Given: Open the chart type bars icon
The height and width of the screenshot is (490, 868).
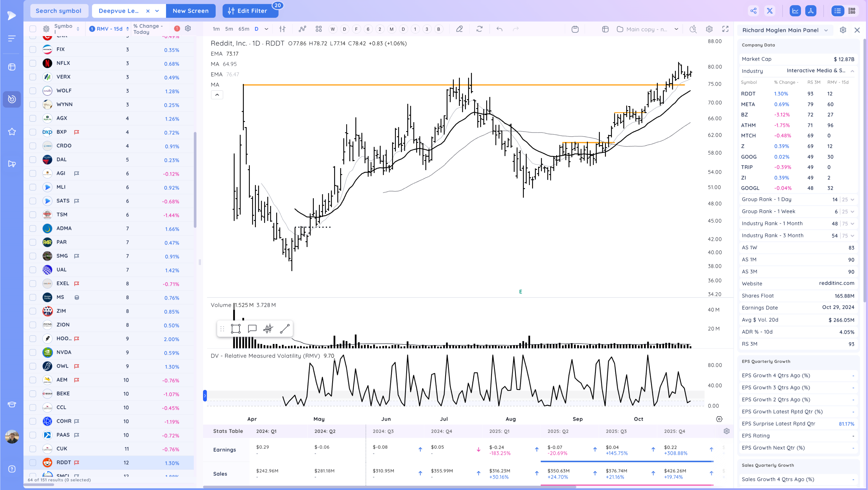Looking at the screenshot, I should 282,29.
